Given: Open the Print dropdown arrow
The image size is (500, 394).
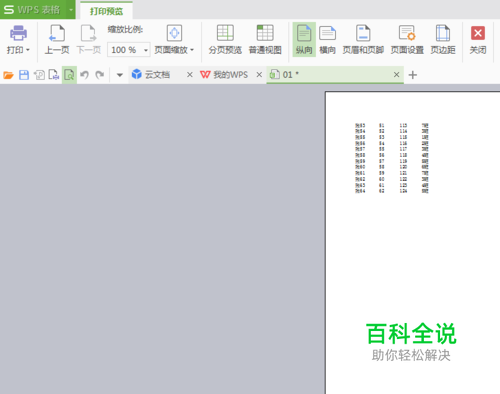Looking at the screenshot, I should 28,50.
